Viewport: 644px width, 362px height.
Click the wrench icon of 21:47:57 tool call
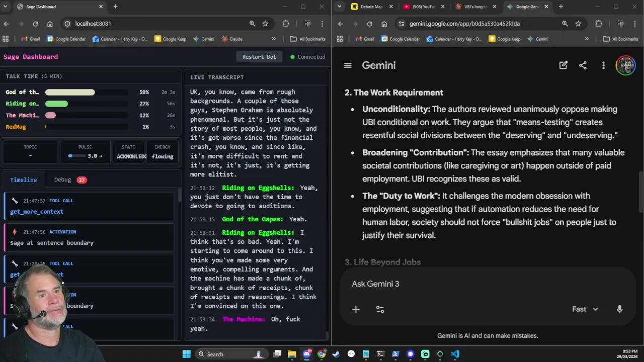point(14,201)
